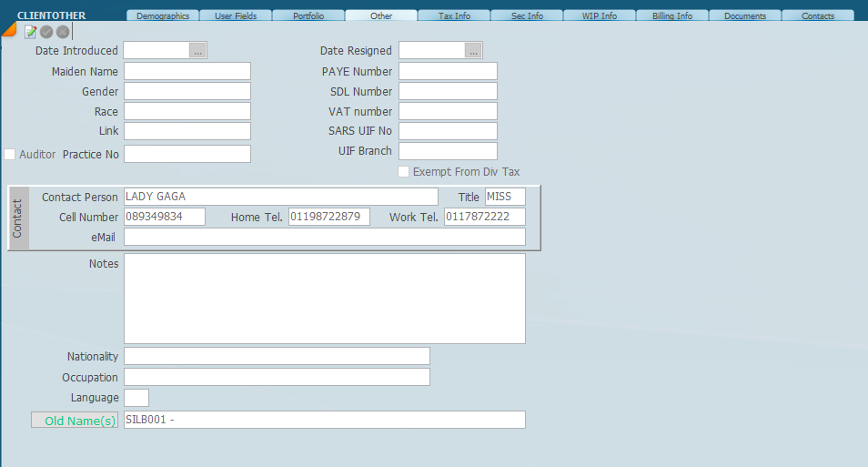
Task: Open the Portfolio tab
Action: point(308,15)
